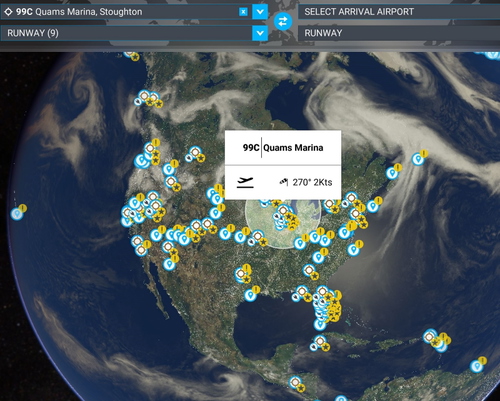The image size is (500, 401).
Task: Select the airport marker near Yucatan
Action: pos(320,341)
